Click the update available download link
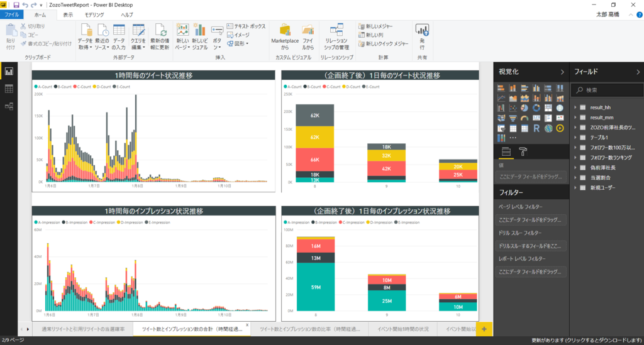The width and height of the screenshot is (644, 345). (x=587, y=341)
